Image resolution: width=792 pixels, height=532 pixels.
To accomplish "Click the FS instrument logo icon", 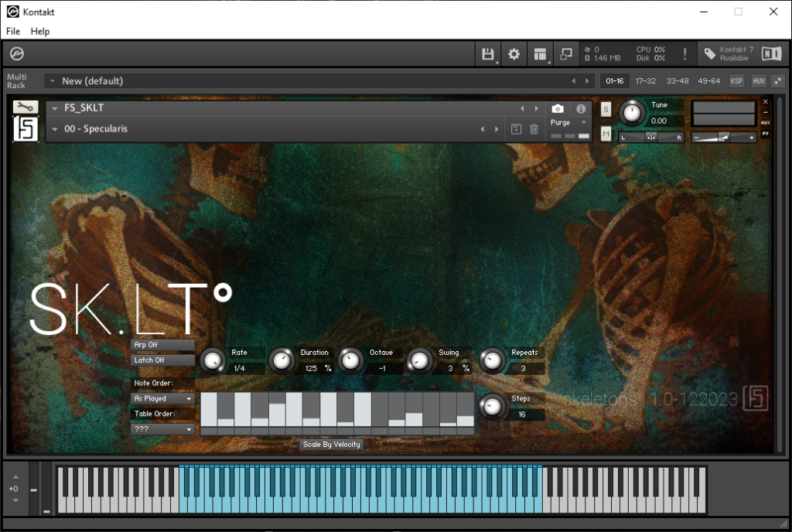I will pos(26,128).
